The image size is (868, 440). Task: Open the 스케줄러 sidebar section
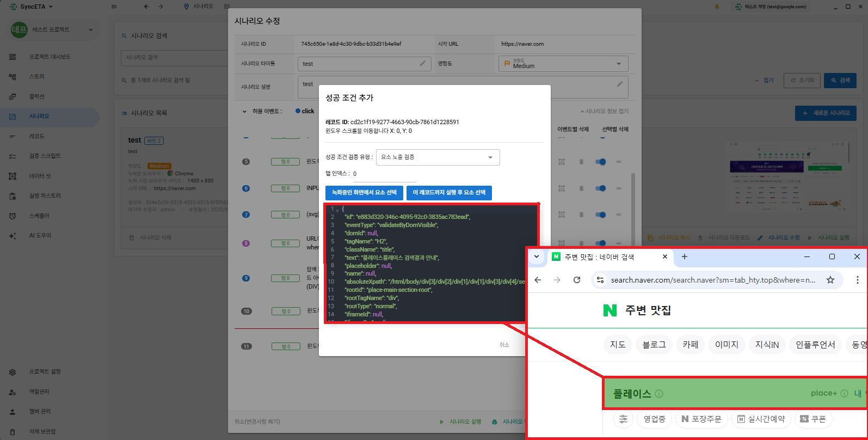point(39,216)
